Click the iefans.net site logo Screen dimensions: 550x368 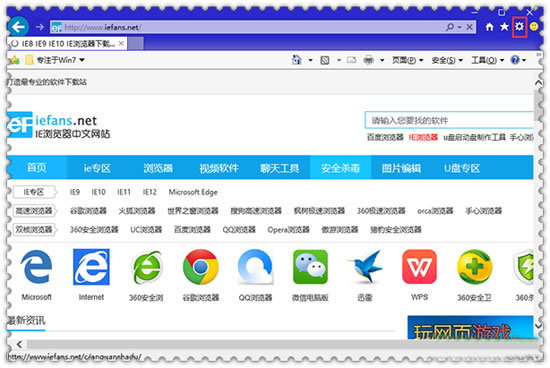point(59,125)
